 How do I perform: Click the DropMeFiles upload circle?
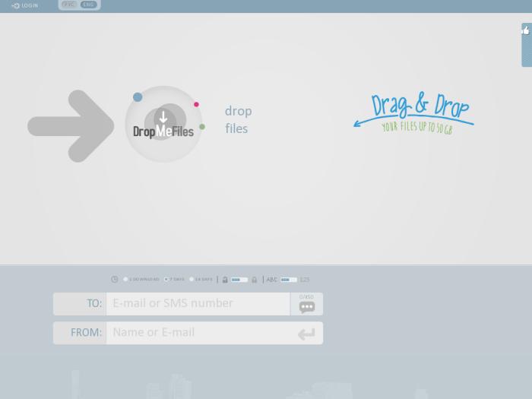(163, 124)
